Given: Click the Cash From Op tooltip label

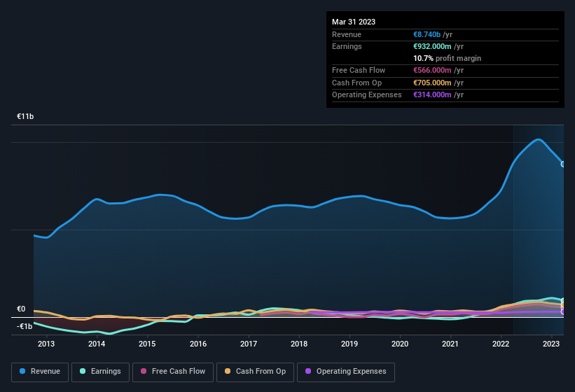Looking at the screenshot, I should click(x=356, y=83).
